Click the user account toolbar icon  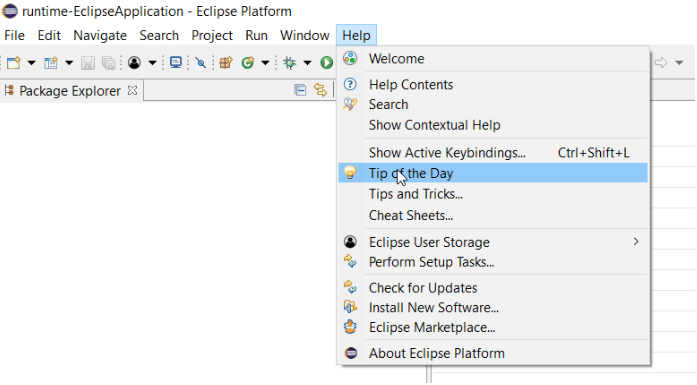(134, 63)
